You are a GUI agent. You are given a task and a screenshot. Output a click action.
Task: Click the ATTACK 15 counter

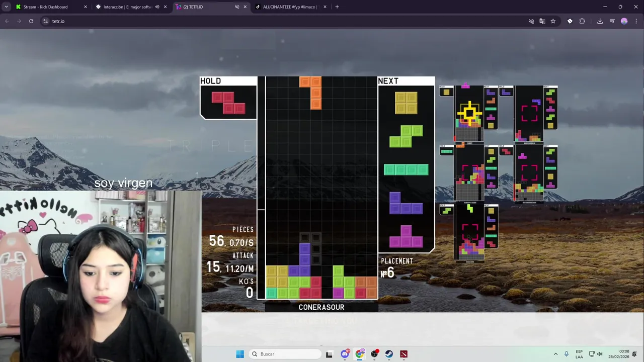[x=230, y=263]
